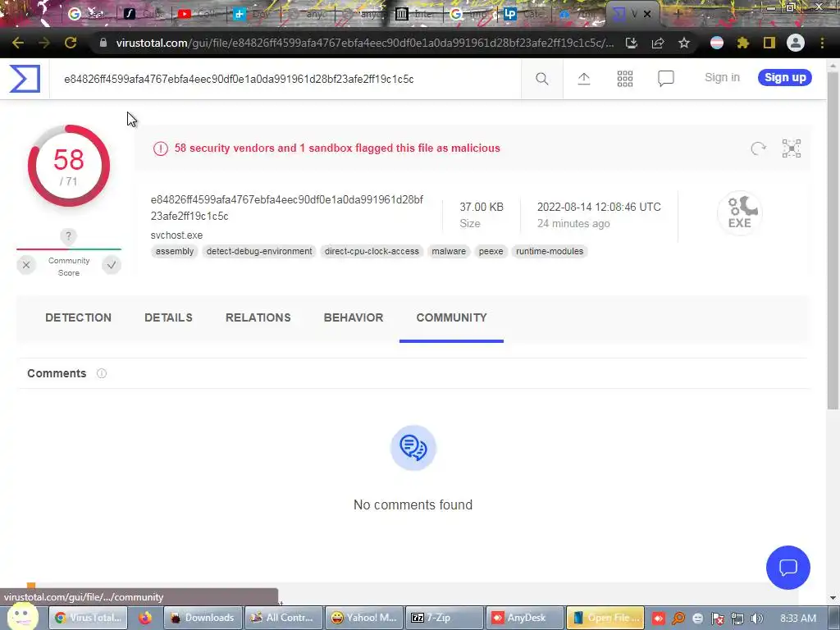
Task: Switch to the DETECTION tab
Action: (78, 317)
